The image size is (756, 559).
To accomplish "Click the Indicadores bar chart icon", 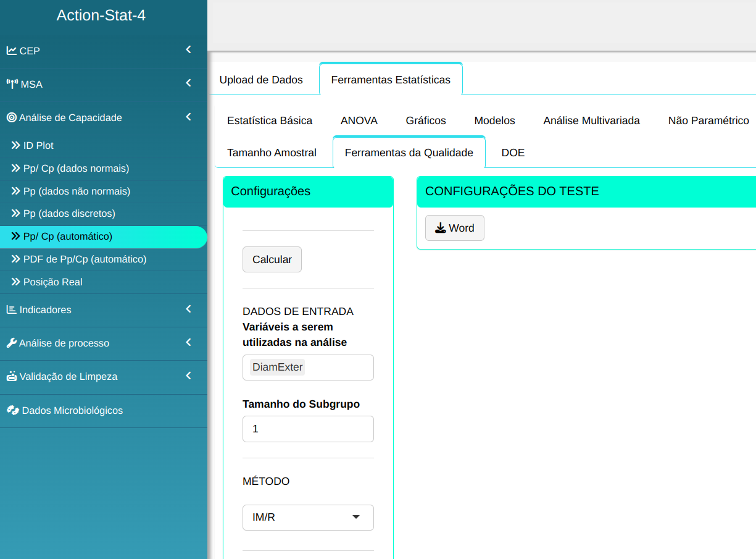I will (x=12, y=309).
